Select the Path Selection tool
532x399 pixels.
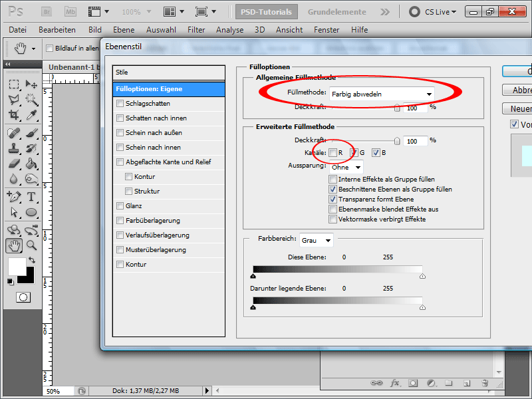coord(14,212)
